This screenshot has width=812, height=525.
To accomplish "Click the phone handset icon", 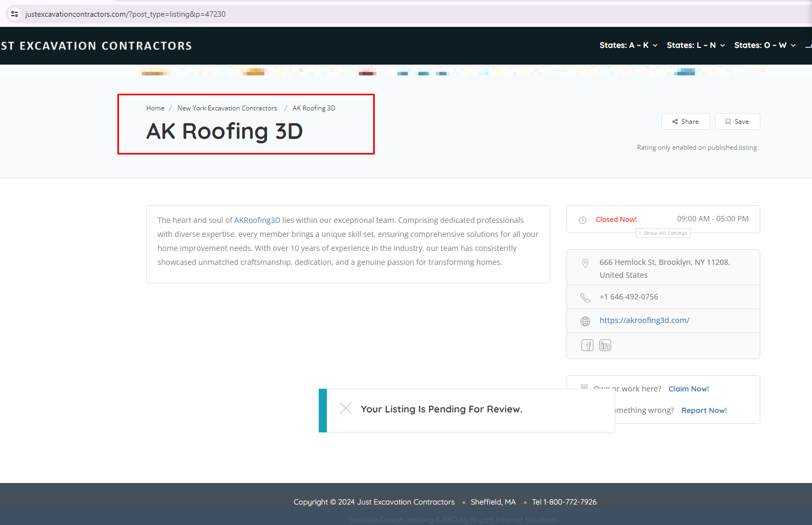I will coord(585,297).
